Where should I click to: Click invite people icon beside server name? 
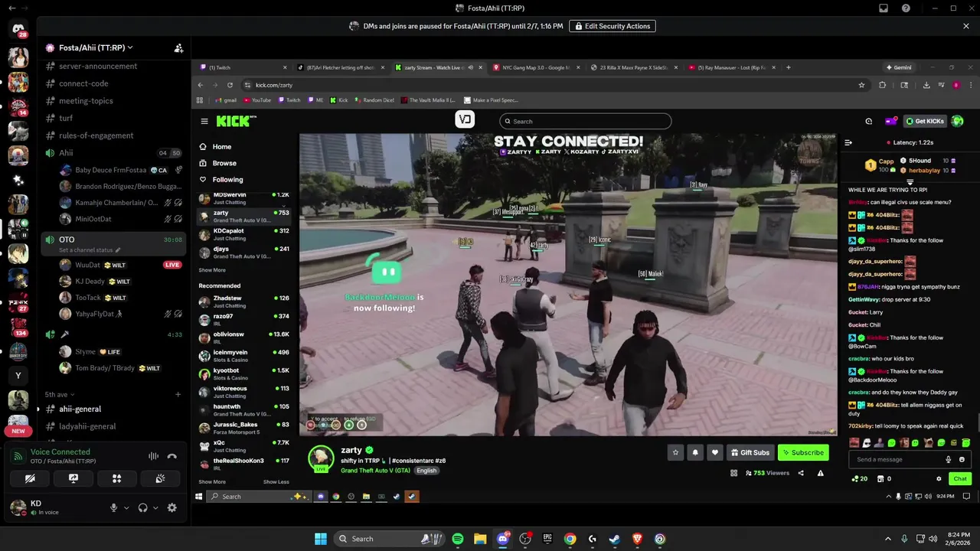(x=178, y=47)
